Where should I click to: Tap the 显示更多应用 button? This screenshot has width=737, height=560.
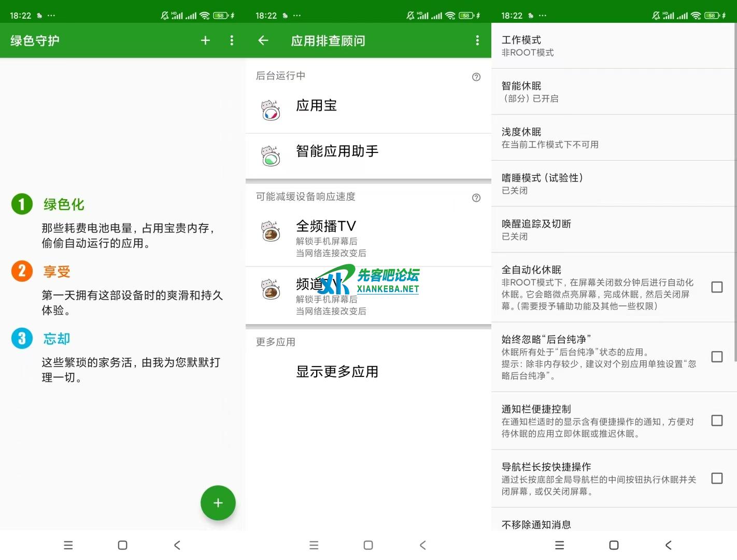click(x=337, y=371)
